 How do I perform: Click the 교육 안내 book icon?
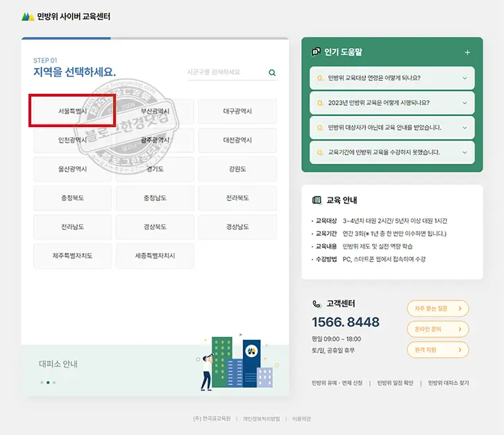317,200
